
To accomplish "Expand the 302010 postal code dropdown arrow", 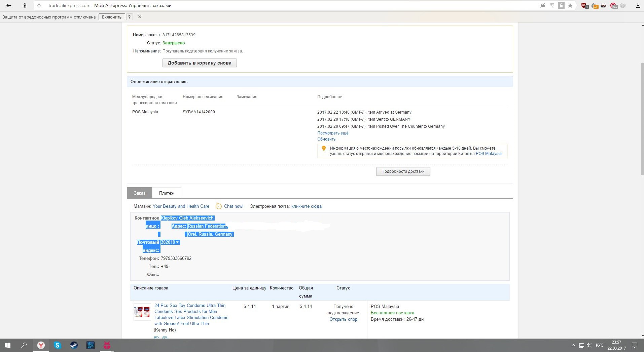I will 177,242.
